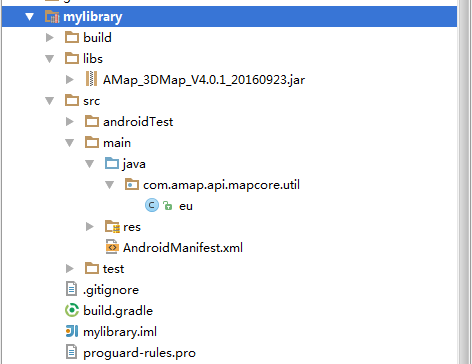The image size is (472, 364).
Task: Click the libs folder icon
Action: [72, 58]
